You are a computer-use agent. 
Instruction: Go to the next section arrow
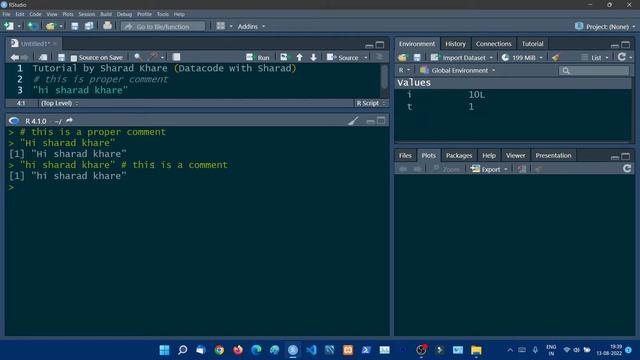(313, 57)
